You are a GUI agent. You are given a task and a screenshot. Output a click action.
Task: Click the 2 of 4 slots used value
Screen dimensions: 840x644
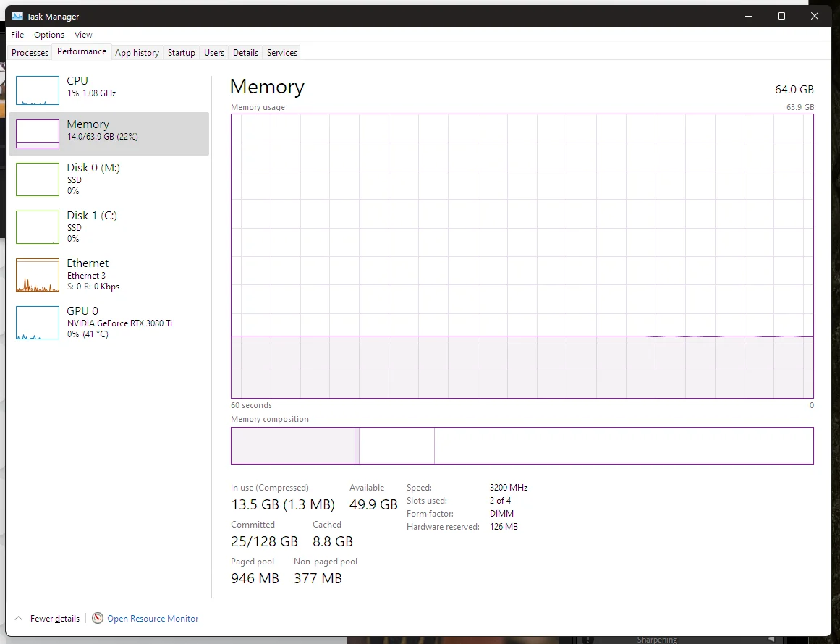pos(501,501)
